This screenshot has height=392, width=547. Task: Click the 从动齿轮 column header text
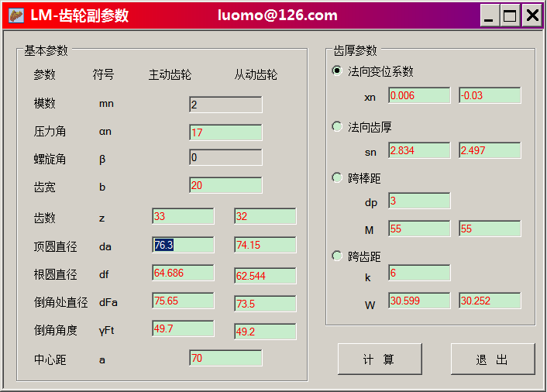tap(256, 74)
